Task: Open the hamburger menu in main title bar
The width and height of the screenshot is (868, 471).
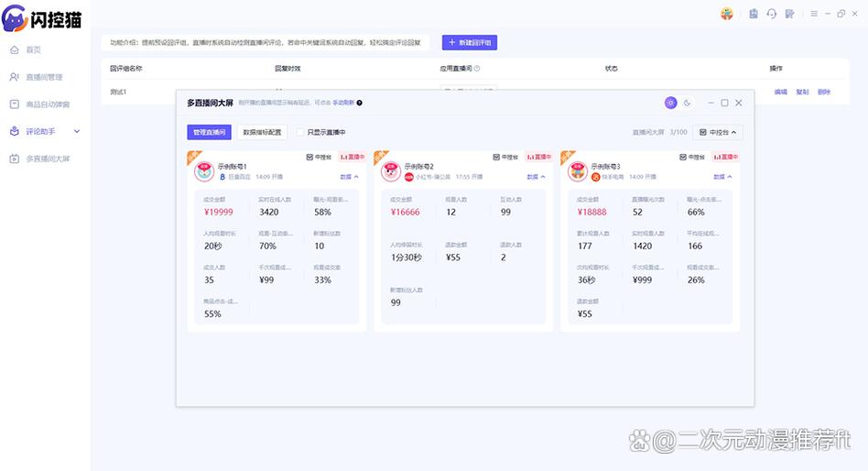Action: tap(814, 14)
